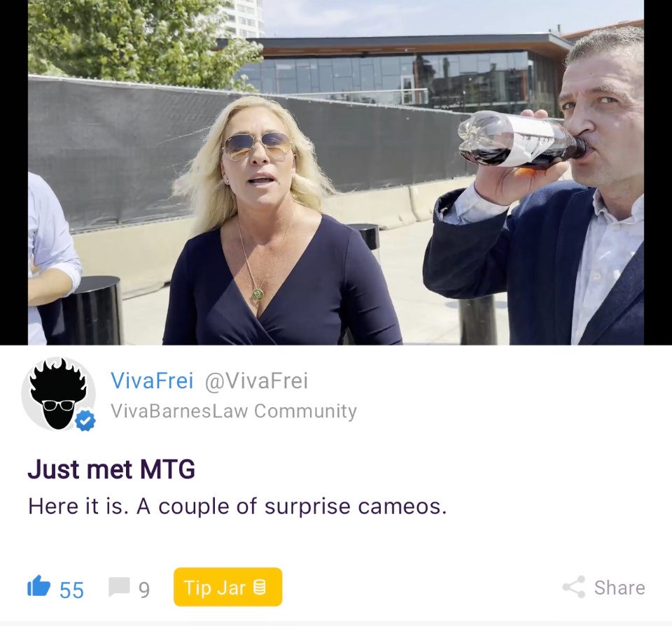
Task: Click the right black letterbox bar
Action: pos(658,172)
